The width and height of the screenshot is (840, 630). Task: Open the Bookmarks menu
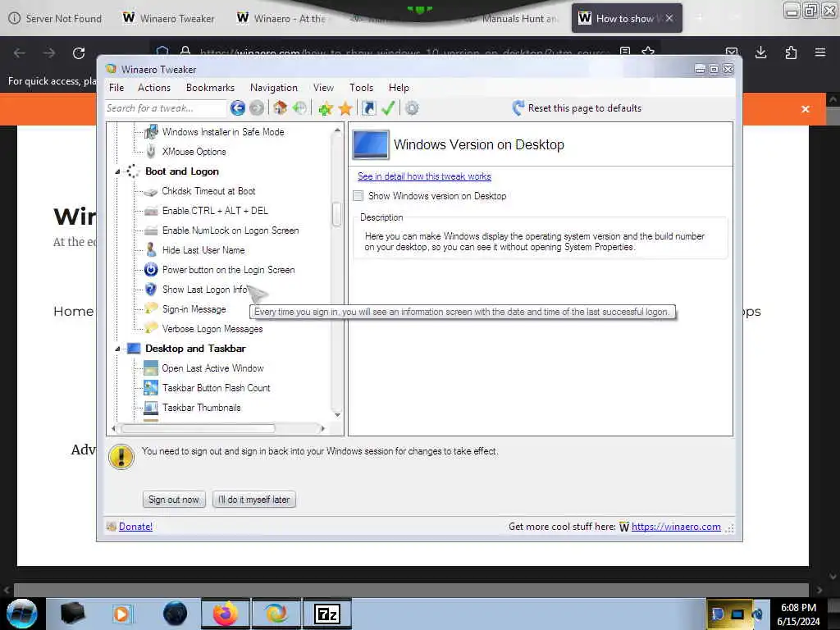(211, 88)
